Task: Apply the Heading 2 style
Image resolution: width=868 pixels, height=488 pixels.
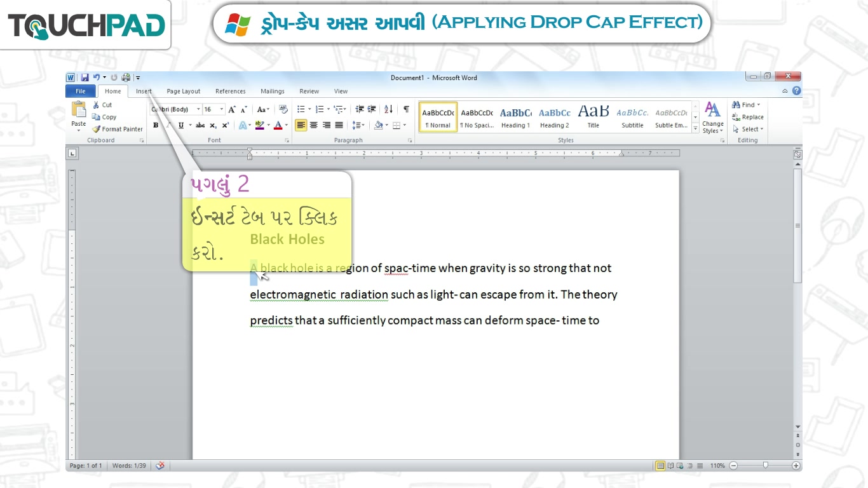Action: pyautogui.click(x=555, y=117)
